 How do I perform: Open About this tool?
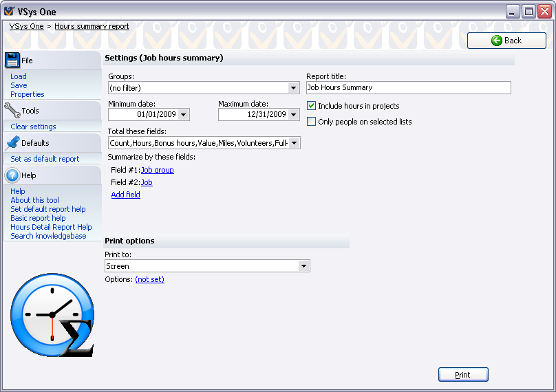pos(34,200)
